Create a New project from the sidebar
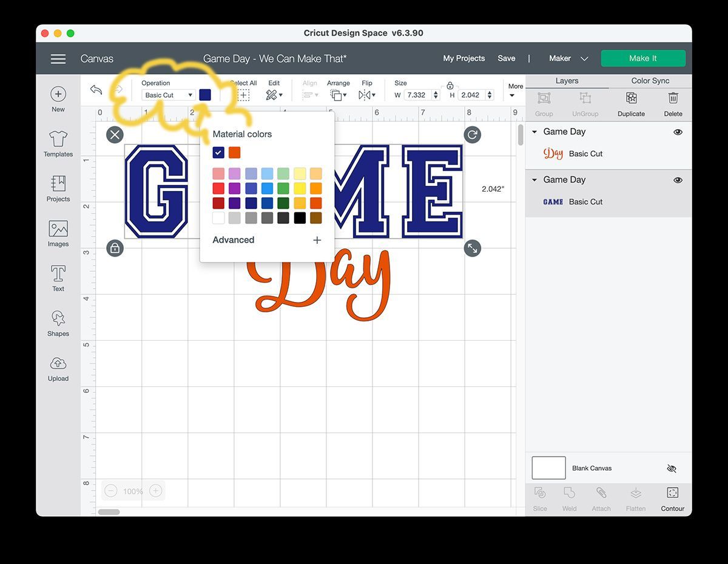The height and width of the screenshot is (564, 728). tap(58, 99)
